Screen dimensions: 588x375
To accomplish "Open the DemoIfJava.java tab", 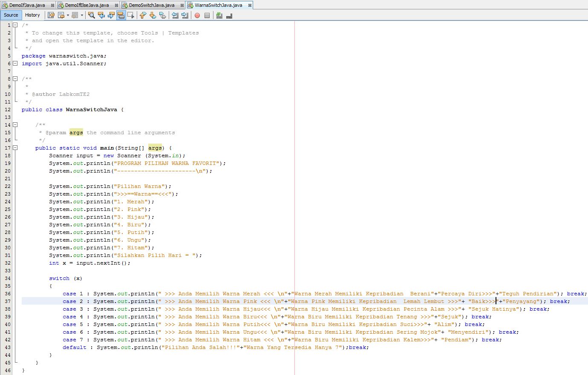I will (27, 5).
